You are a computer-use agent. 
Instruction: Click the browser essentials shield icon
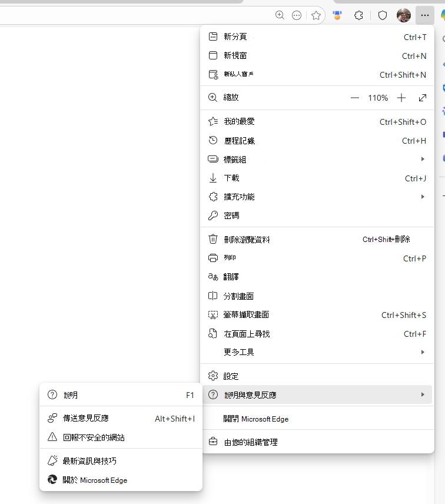coord(383,15)
